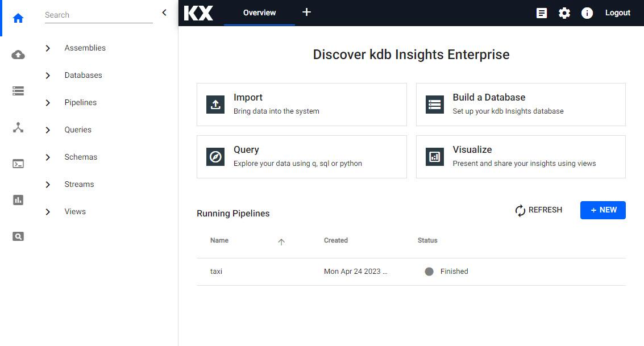Click the KX logo
This screenshot has height=346, width=644.
click(x=198, y=12)
